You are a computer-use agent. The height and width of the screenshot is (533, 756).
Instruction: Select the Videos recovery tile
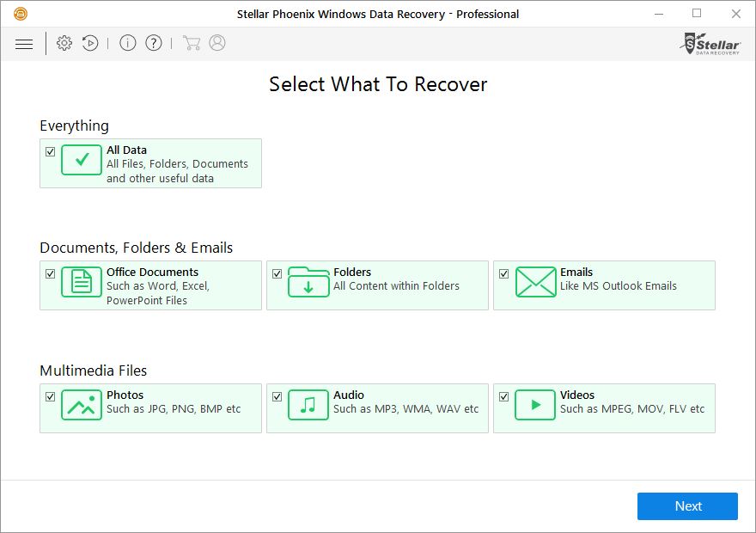[x=604, y=408]
